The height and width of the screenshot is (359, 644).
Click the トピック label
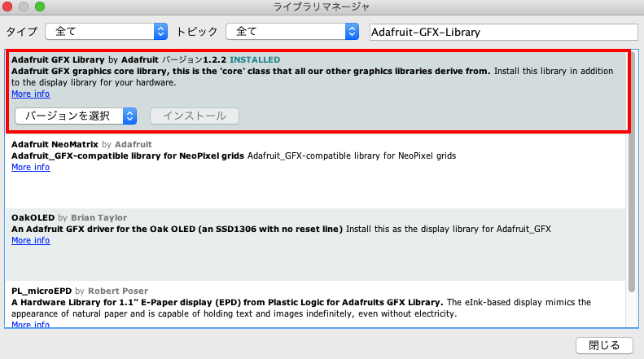197,32
